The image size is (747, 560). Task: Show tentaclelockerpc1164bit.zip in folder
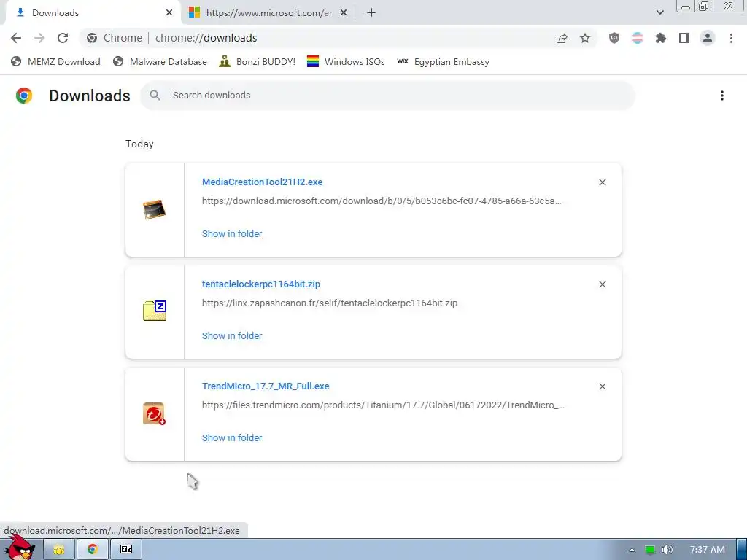point(232,335)
